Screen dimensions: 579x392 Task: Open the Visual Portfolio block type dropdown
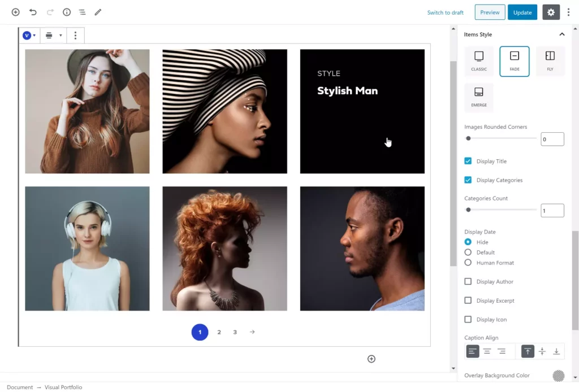click(x=29, y=36)
